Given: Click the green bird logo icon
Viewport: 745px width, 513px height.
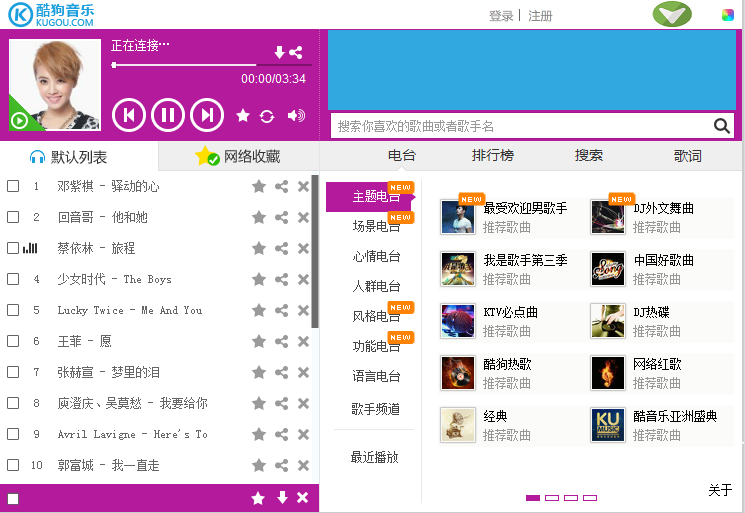Looking at the screenshot, I should pyautogui.click(x=672, y=14).
